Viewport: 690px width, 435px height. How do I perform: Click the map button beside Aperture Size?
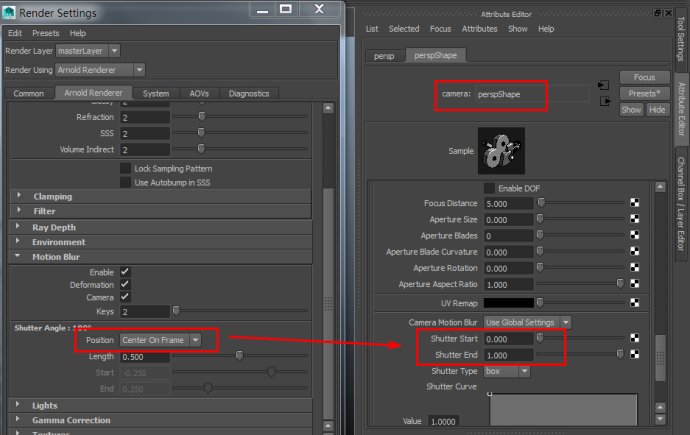click(x=634, y=219)
